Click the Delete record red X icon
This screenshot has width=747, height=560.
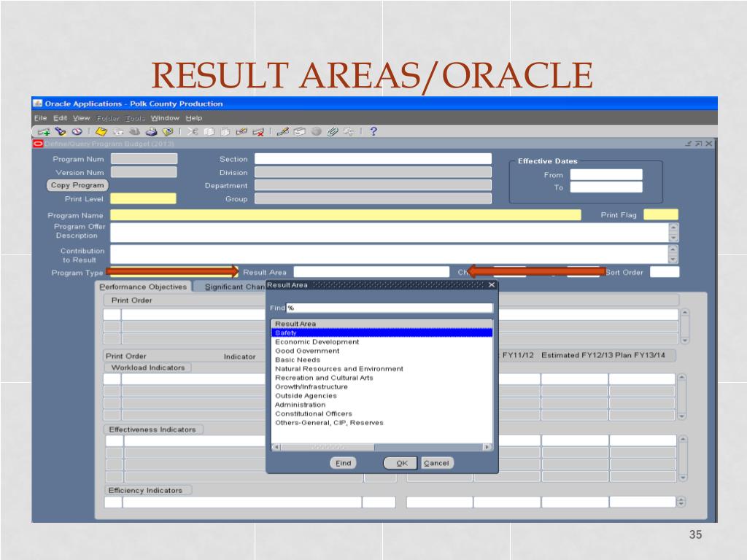258,132
